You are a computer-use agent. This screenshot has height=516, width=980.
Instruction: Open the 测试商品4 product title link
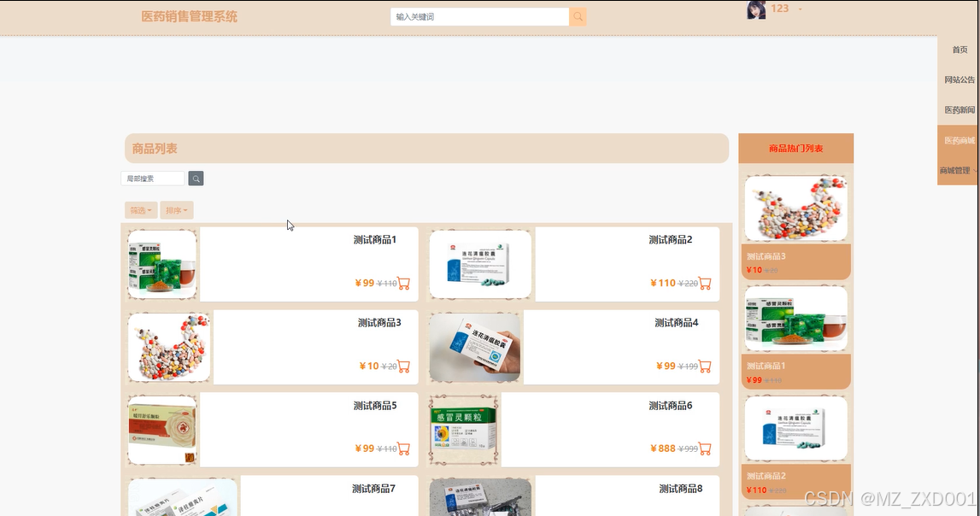point(676,323)
